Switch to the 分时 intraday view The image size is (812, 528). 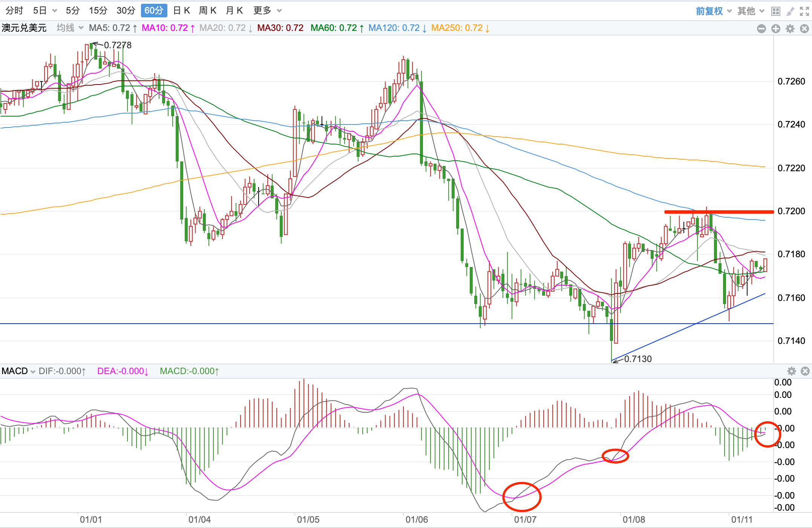click(14, 11)
